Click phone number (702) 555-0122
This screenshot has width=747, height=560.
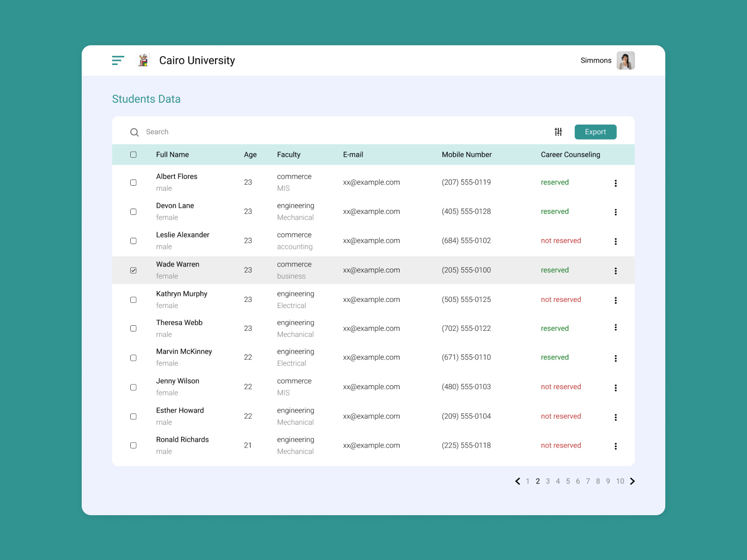466,329
